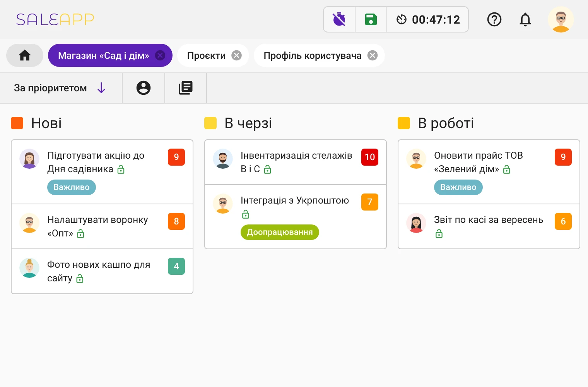Click lock icon on Налаштувати воронку task
Viewport: 588px width, 387px height.
pyautogui.click(x=80, y=234)
